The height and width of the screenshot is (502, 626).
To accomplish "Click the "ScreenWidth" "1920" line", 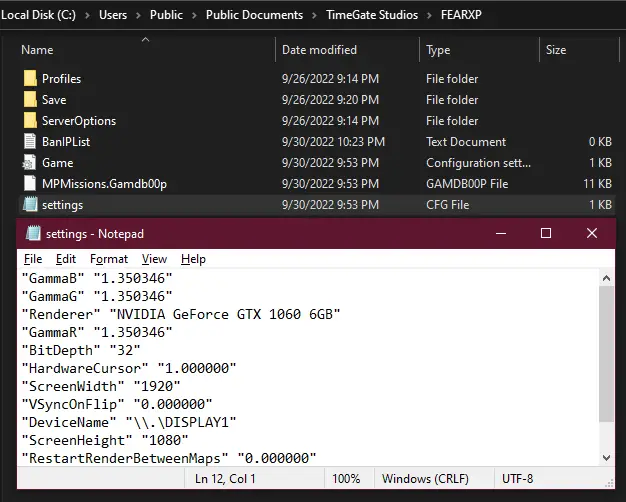I will coord(101,386).
